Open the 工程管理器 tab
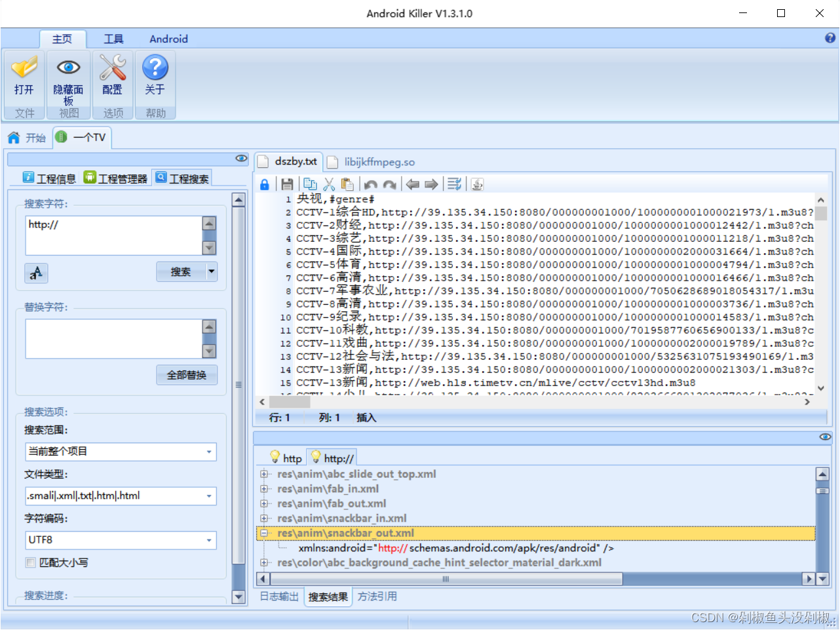840x630 pixels. pos(115,178)
